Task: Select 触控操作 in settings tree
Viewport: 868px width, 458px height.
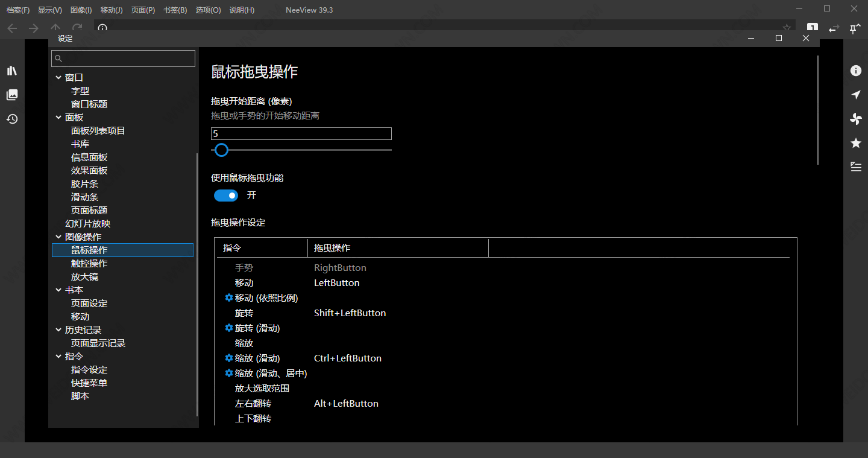Action: [89, 263]
